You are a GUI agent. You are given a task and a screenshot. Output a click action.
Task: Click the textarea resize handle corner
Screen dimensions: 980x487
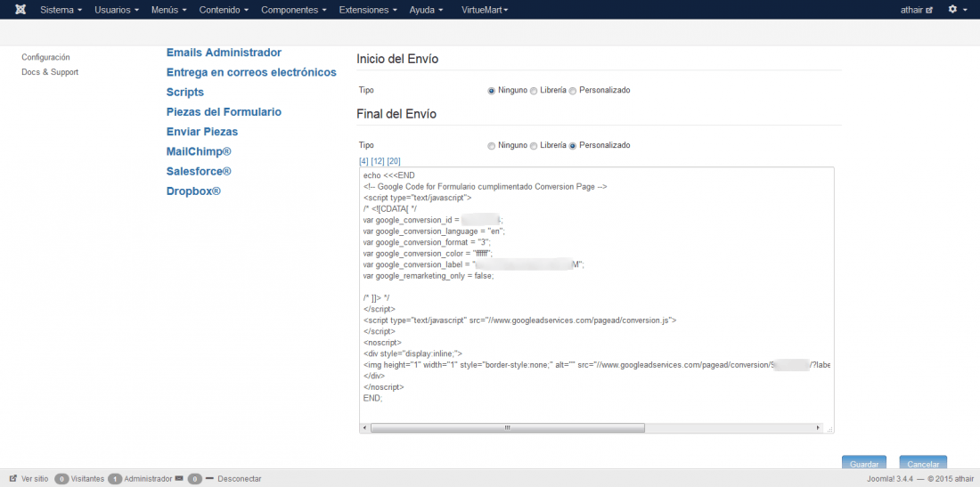point(829,428)
